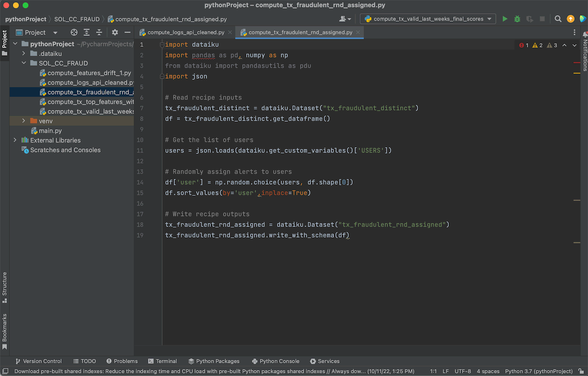Select compute_tx_fraudulent_rnd_assigned.py editor tab
The width and height of the screenshot is (588, 376).
tap(300, 33)
